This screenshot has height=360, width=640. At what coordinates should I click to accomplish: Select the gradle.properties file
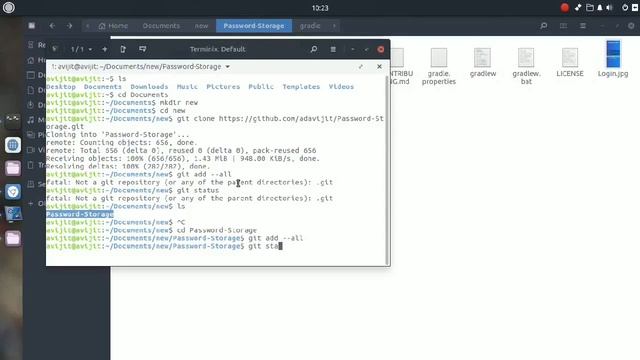pos(439,66)
